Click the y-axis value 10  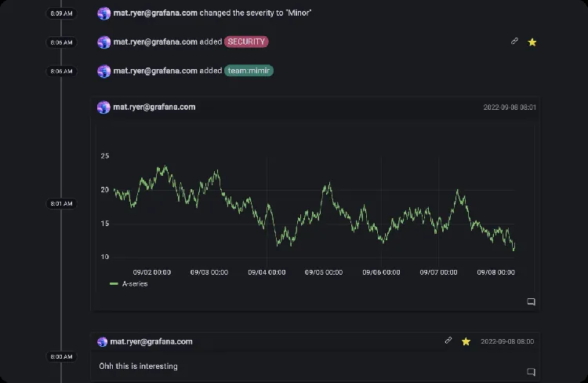104,257
